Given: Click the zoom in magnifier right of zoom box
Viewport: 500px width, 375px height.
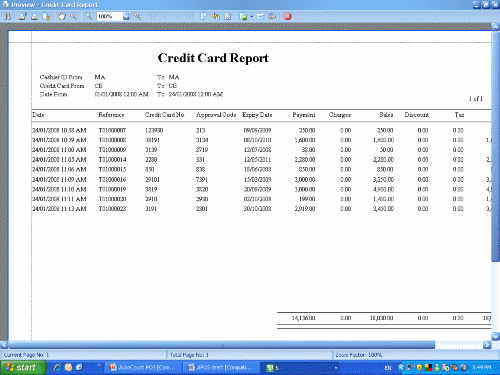Looking at the screenshot, I should pos(138,16).
